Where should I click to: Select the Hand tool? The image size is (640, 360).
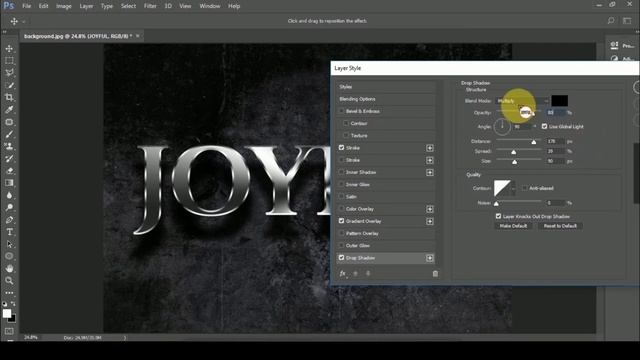tap(9, 269)
